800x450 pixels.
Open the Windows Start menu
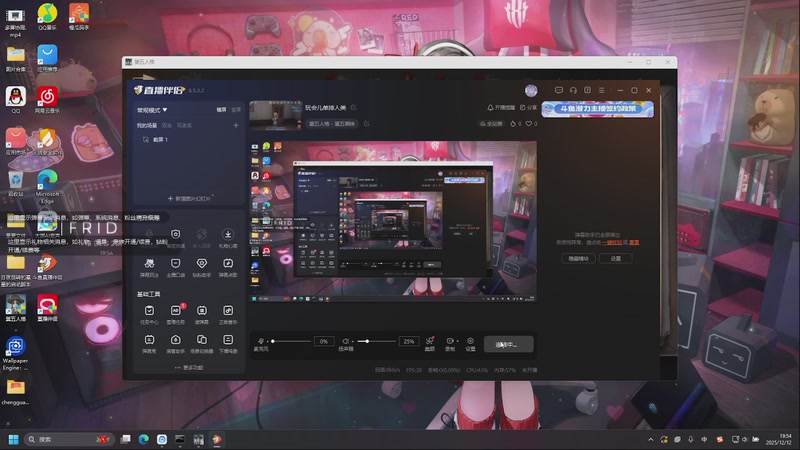click(14, 439)
